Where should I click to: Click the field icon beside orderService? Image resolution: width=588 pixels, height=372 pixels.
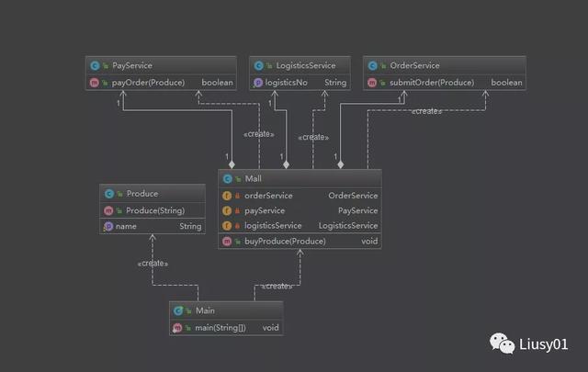[x=226, y=196]
